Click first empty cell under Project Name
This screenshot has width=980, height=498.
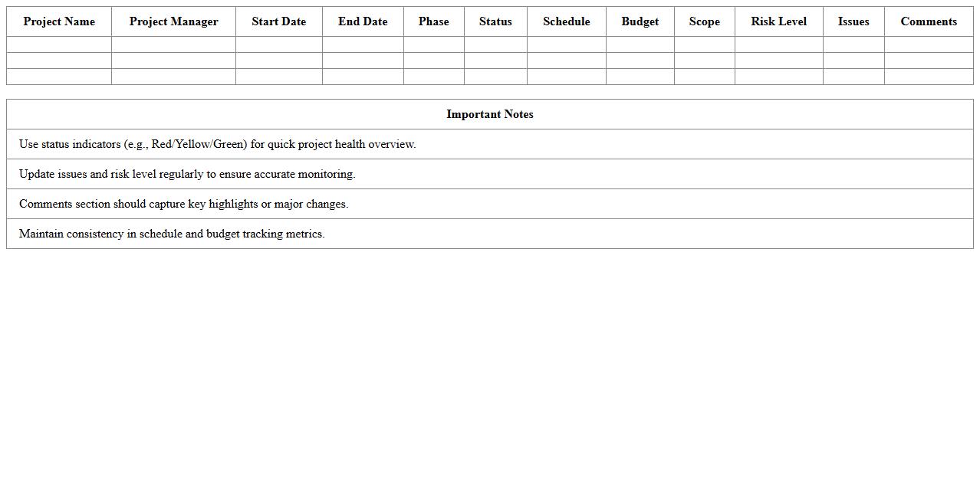(x=59, y=44)
